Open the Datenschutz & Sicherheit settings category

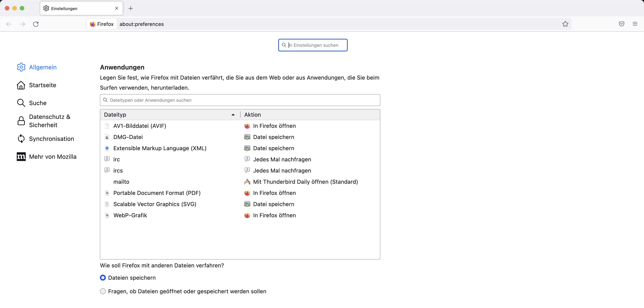click(50, 121)
